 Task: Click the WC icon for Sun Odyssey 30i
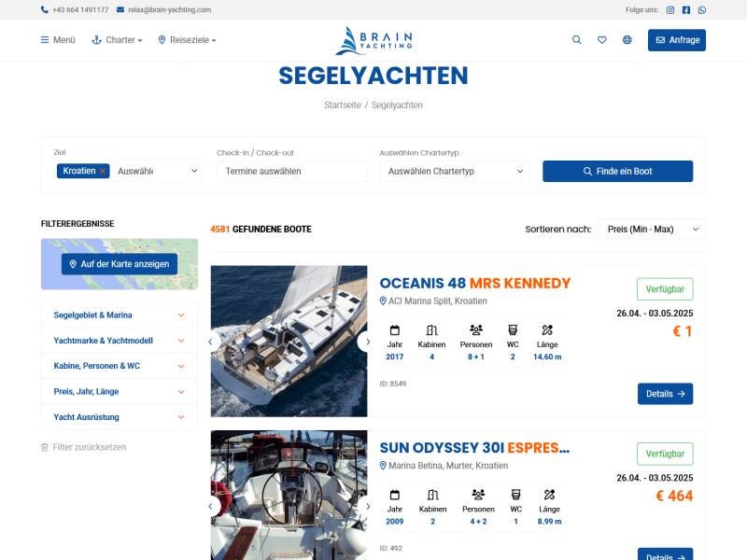click(x=516, y=495)
